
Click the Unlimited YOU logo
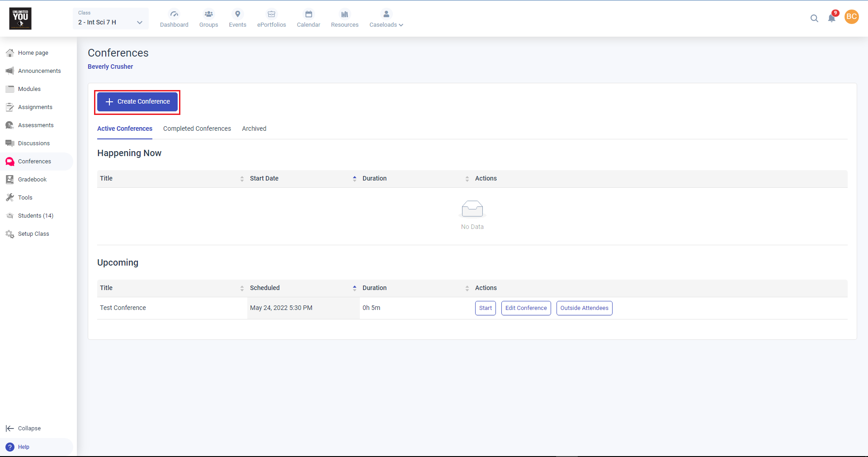click(20, 19)
